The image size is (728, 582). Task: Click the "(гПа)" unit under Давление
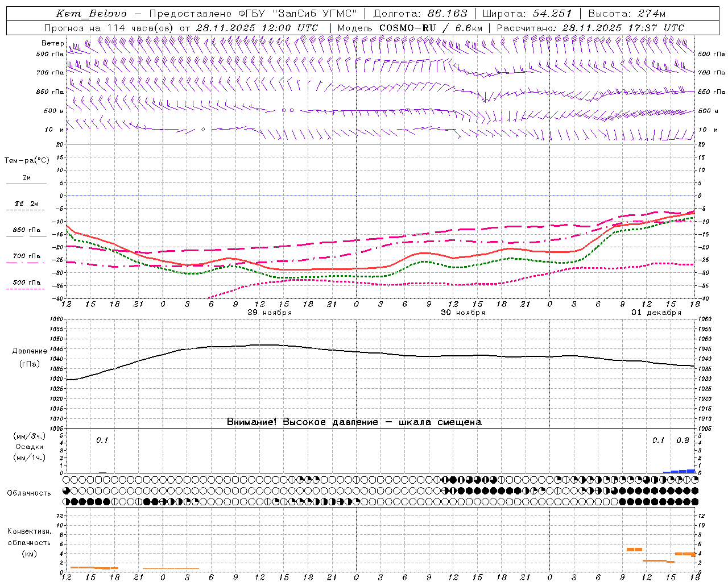pyautogui.click(x=29, y=364)
